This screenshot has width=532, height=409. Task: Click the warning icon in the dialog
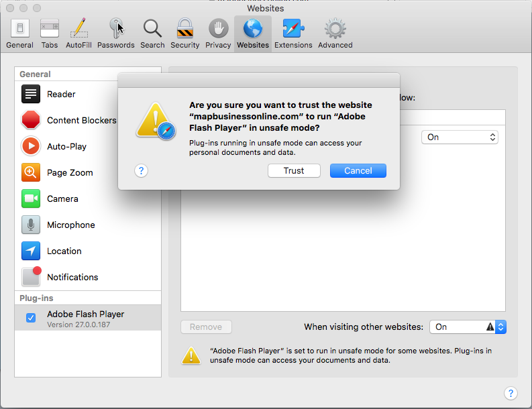[156, 121]
